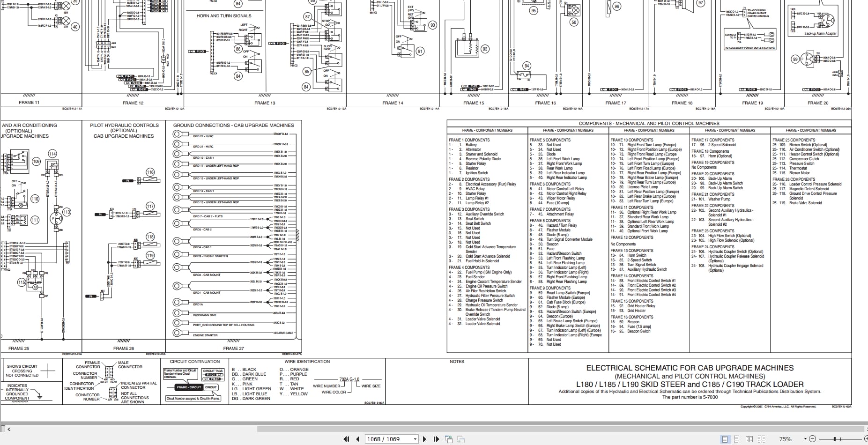Viewport: 868px width, 445px height.
Task: Click the FRAME 17 label
Action: [x=616, y=103]
